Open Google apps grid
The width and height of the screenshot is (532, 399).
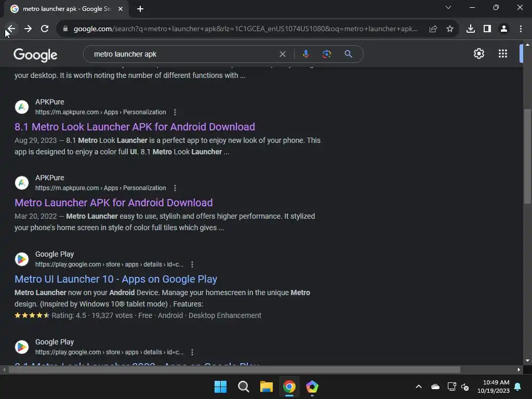tap(503, 54)
